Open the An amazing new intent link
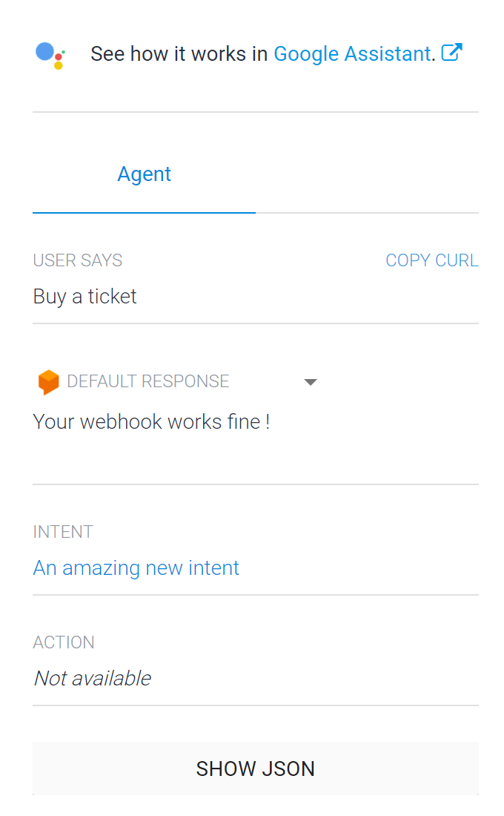The image size is (504, 816). [x=136, y=567]
